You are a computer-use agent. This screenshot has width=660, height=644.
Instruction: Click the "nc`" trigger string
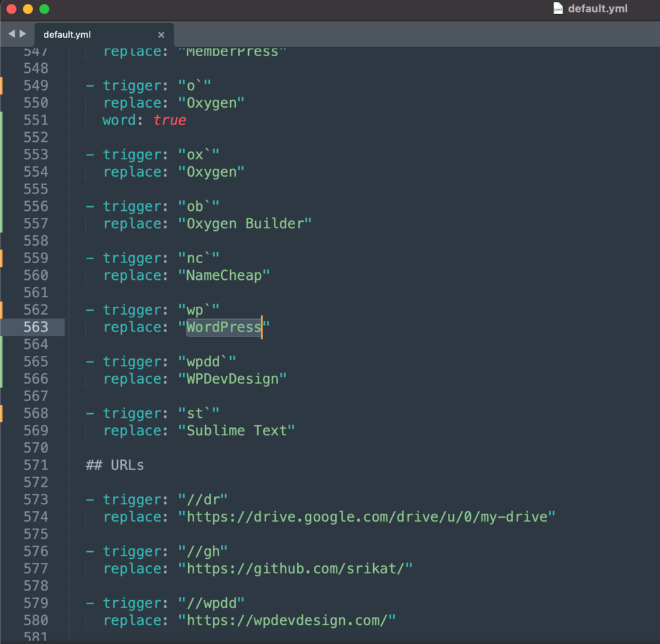[x=199, y=259]
